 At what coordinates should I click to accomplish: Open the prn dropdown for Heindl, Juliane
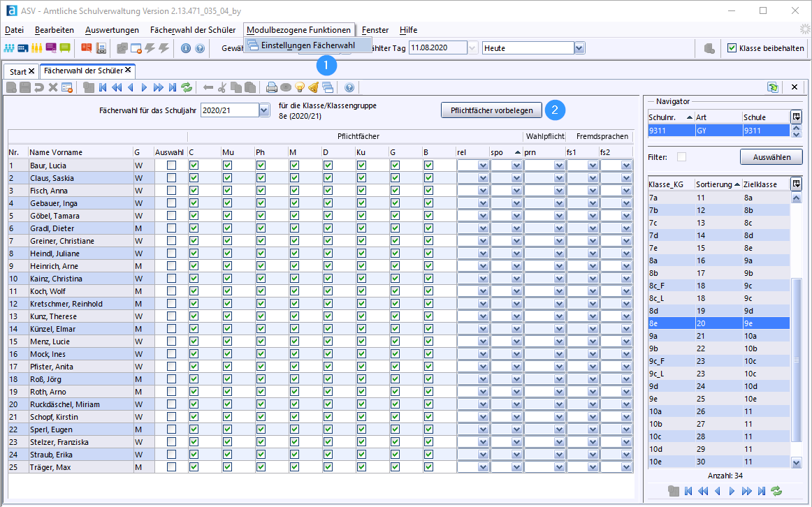point(559,253)
